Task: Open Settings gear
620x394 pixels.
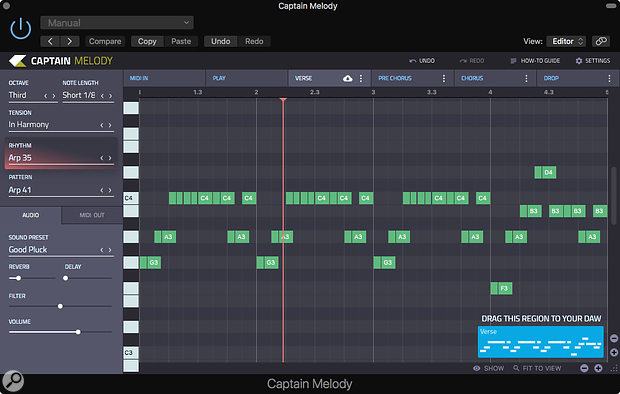Action: pyautogui.click(x=593, y=61)
